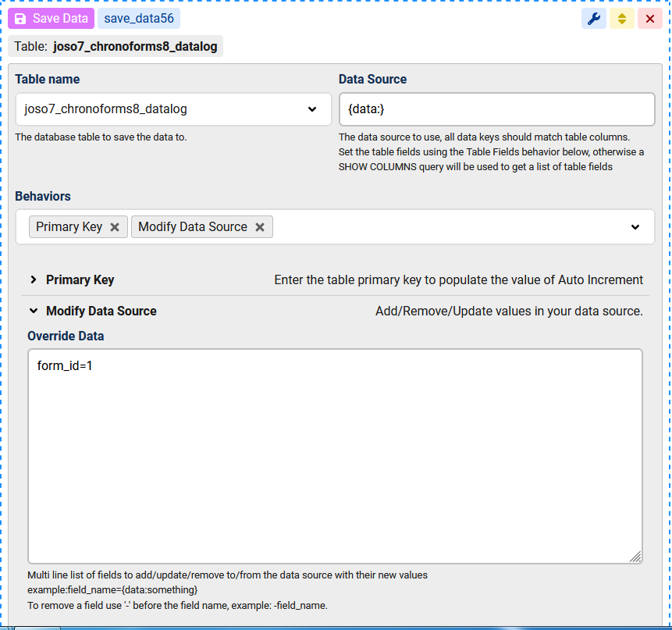
Task: Click the Table name field label
Action: pos(48,79)
